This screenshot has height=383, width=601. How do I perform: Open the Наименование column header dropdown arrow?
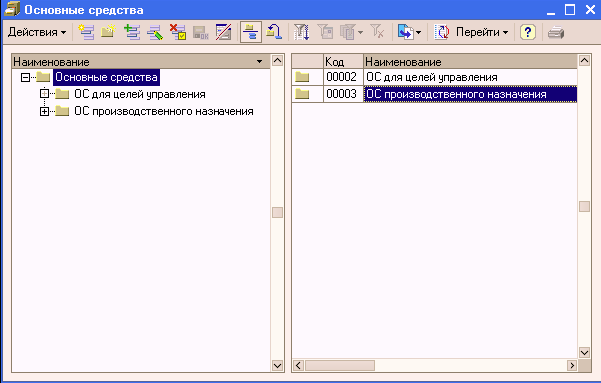(259, 62)
